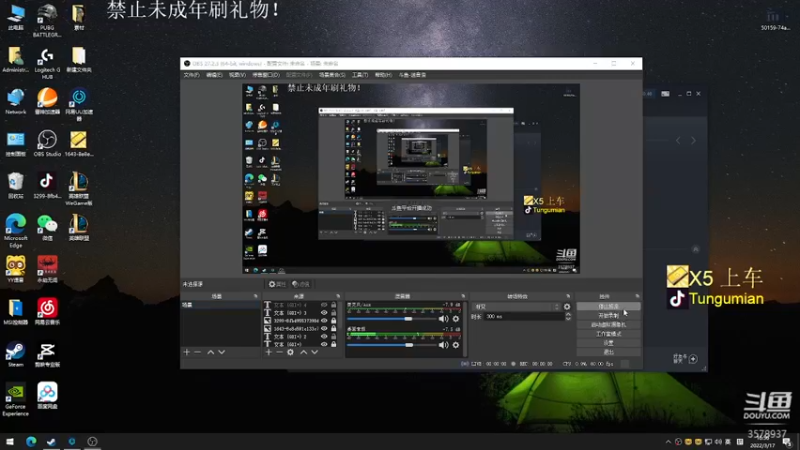Open the Microsoft Edge desktop shortcut
The width and height of the screenshot is (800, 450).
point(15,231)
